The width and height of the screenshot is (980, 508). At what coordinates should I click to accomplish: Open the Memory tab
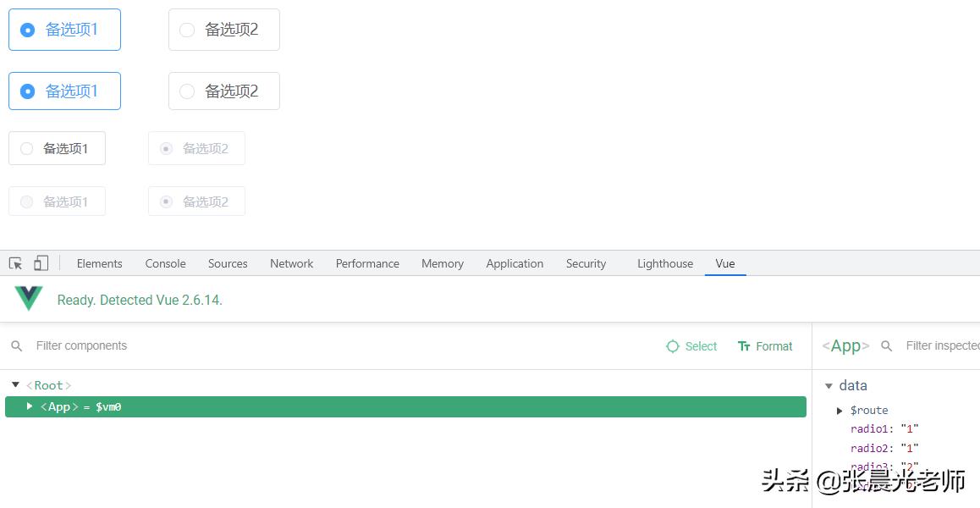coord(443,263)
